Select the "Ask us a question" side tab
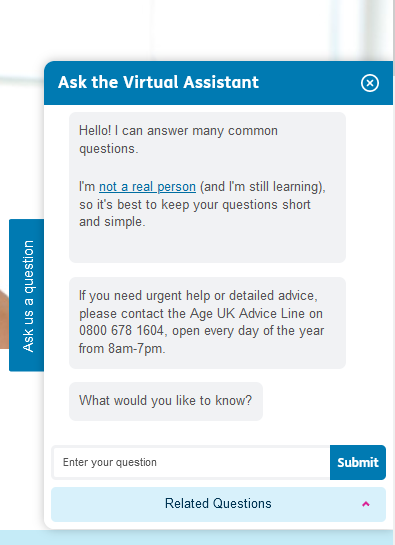Screen dimensions: 395x545 coord(27,295)
